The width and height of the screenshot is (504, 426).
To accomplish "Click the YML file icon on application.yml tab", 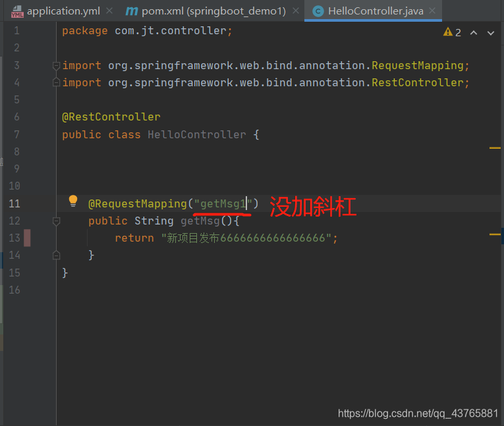I will 17,12.
